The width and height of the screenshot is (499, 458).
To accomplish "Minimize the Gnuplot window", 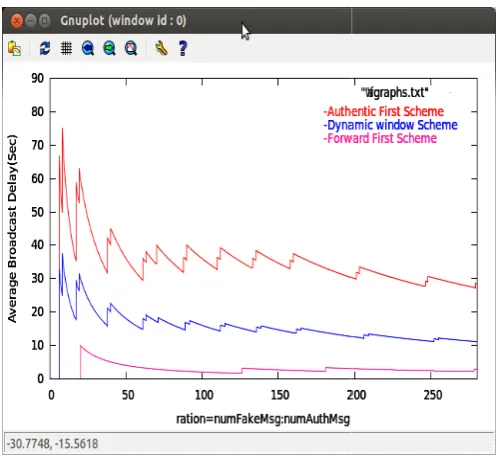I will 31,21.
